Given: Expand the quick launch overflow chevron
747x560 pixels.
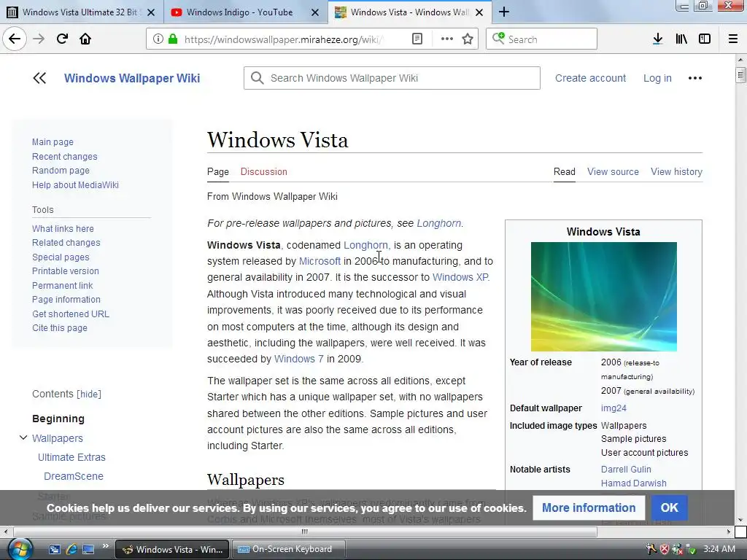Looking at the screenshot, I should pos(105,546).
